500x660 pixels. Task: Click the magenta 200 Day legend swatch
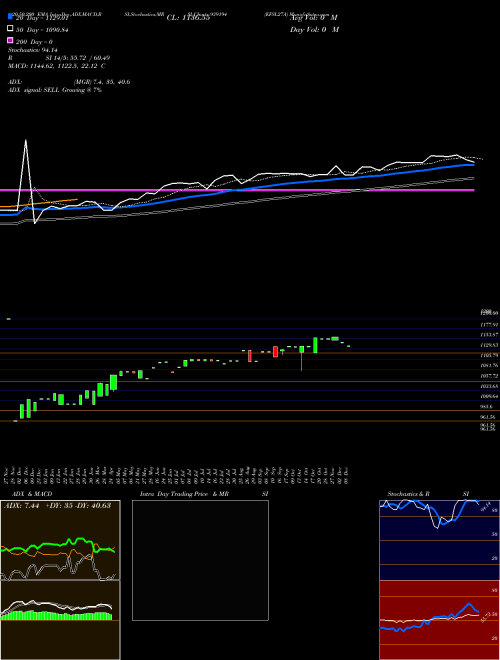[x=10, y=40]
